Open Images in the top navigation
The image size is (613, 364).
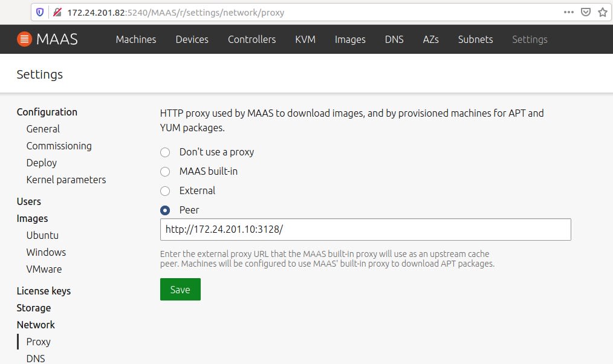click(350, 39)
